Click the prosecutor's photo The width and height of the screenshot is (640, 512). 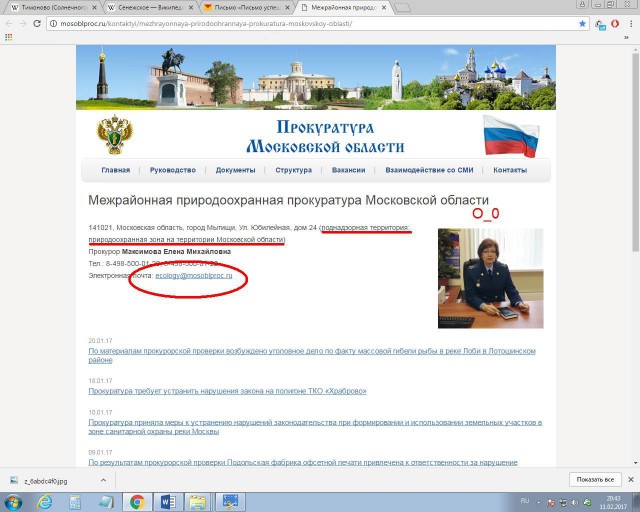[491, 278]
